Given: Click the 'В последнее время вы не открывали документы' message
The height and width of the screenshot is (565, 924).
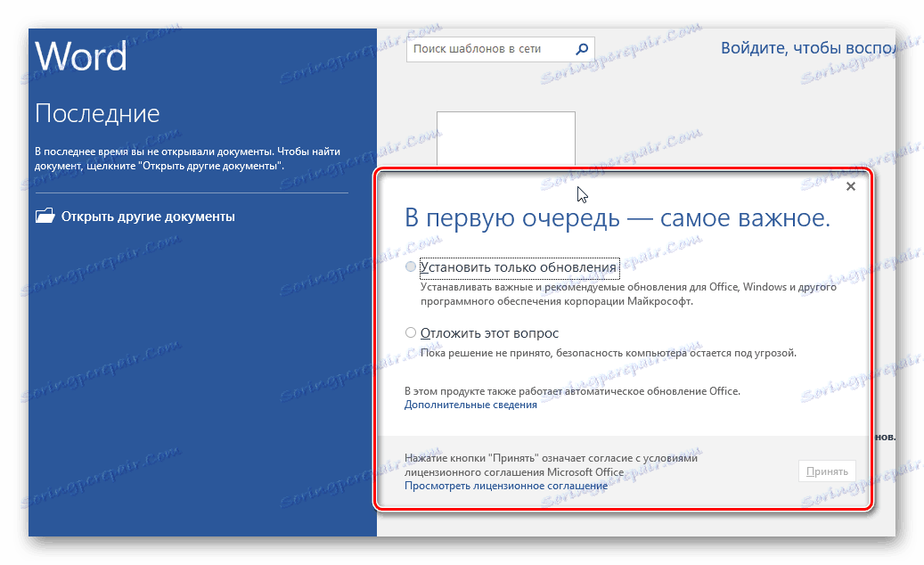Looking at the screenshot, I should click(x=187, y=159).
